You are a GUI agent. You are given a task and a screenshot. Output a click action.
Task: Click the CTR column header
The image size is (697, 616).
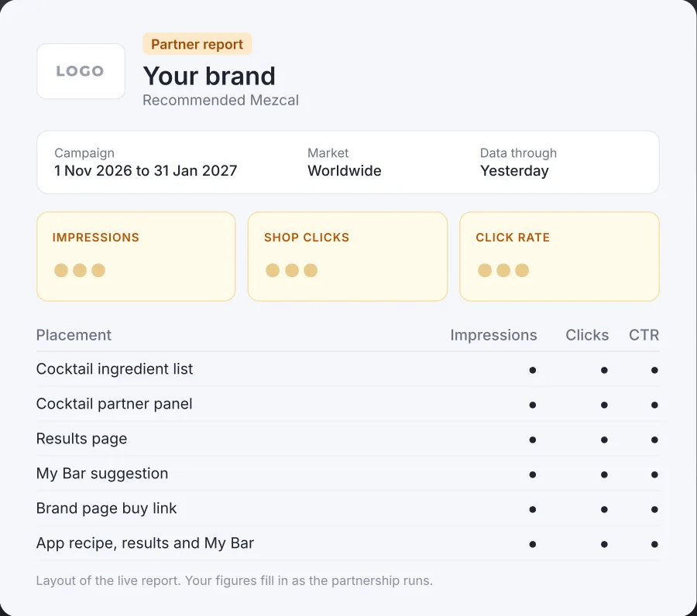(644, 335)
